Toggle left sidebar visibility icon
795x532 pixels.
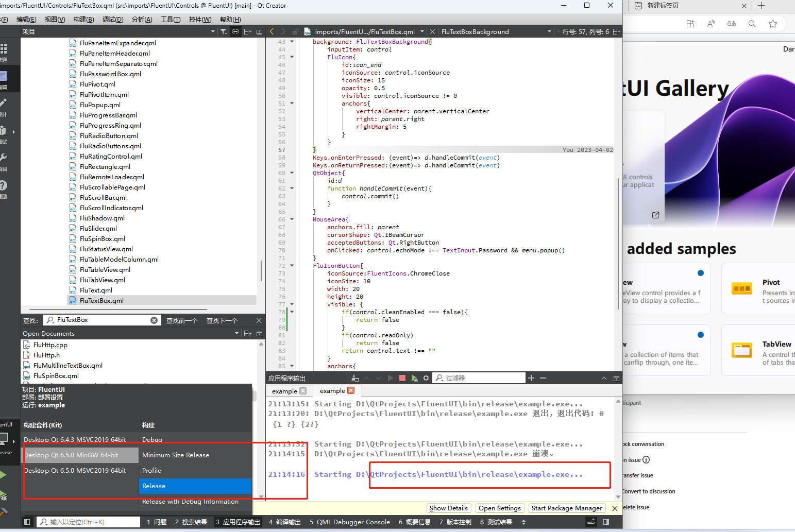[x=27, y=522]
